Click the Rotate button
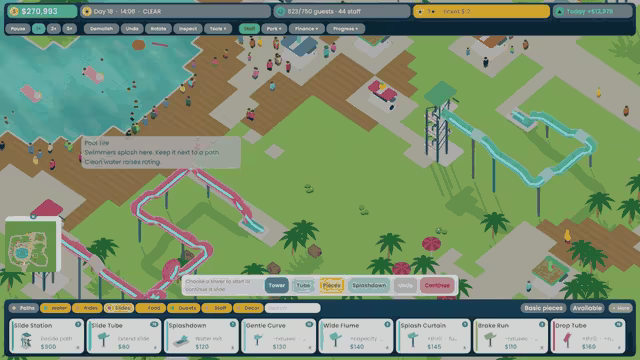 (x=158, y=29)
